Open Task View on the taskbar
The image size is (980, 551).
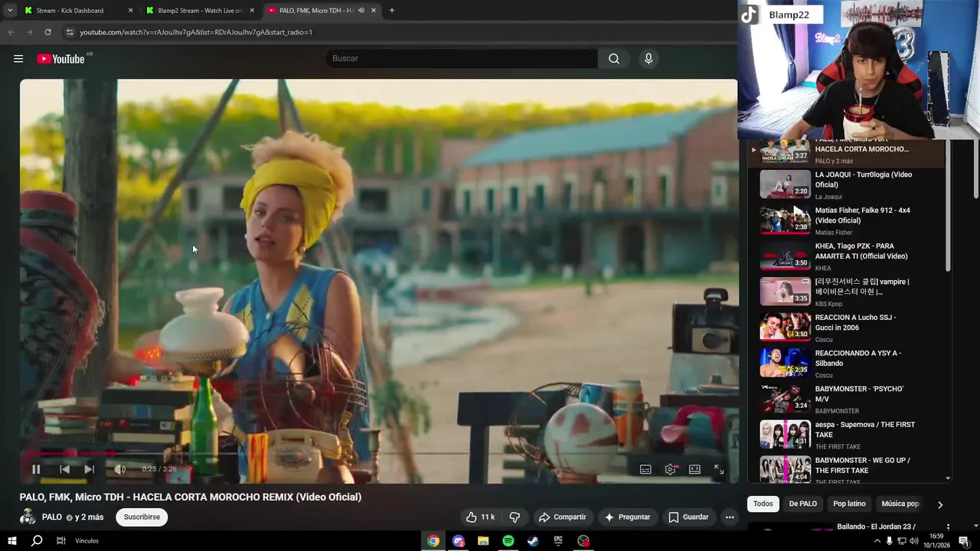61,541
